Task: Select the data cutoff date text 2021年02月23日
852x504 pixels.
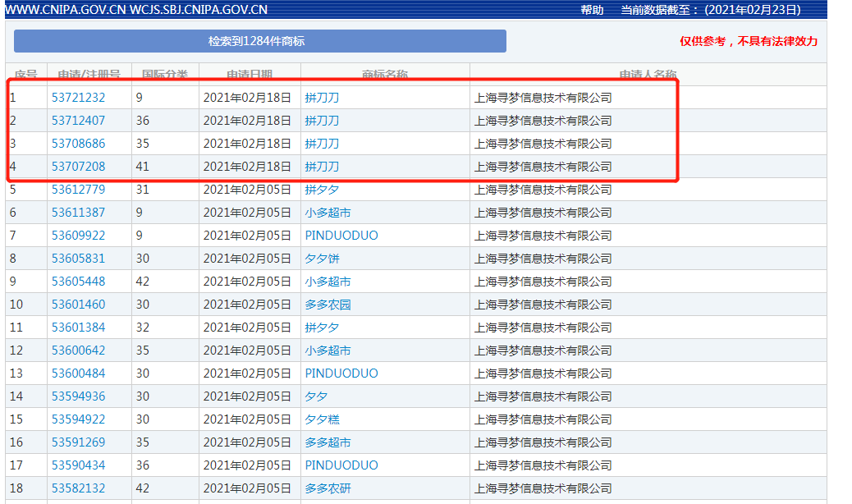Action: click(752, 10)
